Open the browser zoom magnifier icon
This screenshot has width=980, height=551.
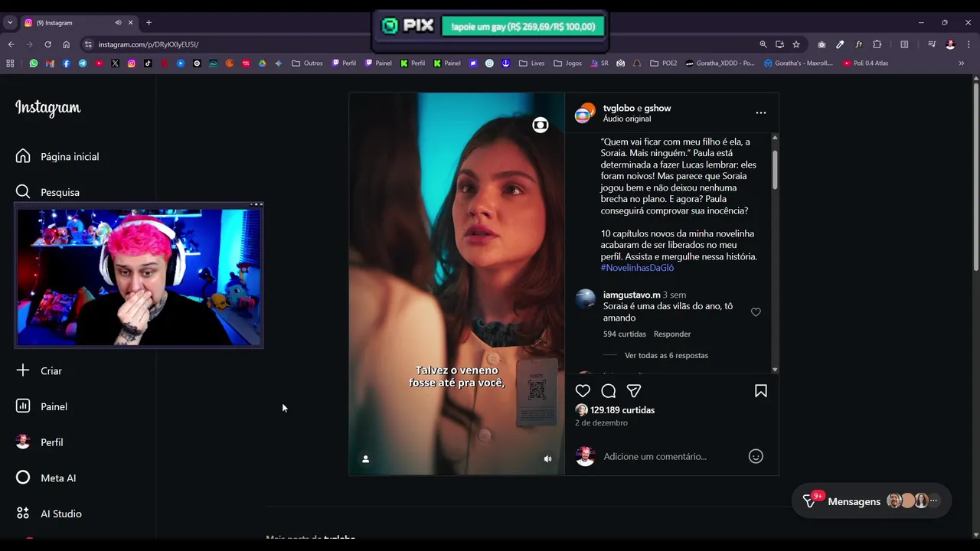(763, 44)
